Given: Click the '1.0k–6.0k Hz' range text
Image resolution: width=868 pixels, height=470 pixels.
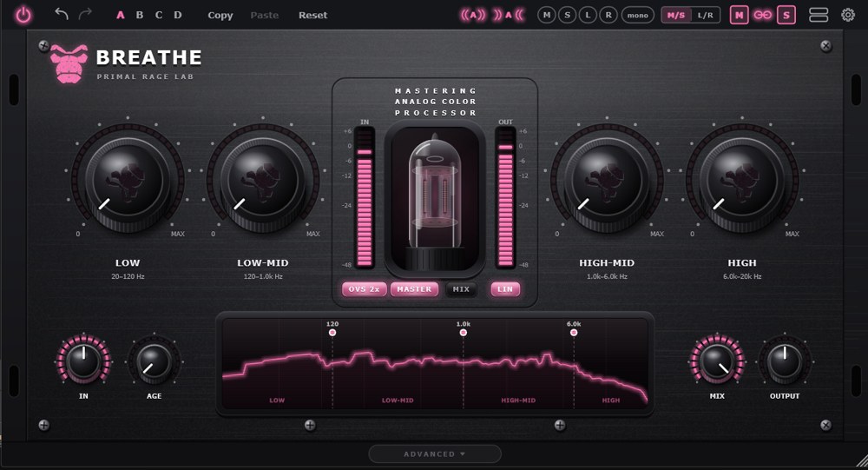Looking at the screenshot, I should (x=607, y=276).
